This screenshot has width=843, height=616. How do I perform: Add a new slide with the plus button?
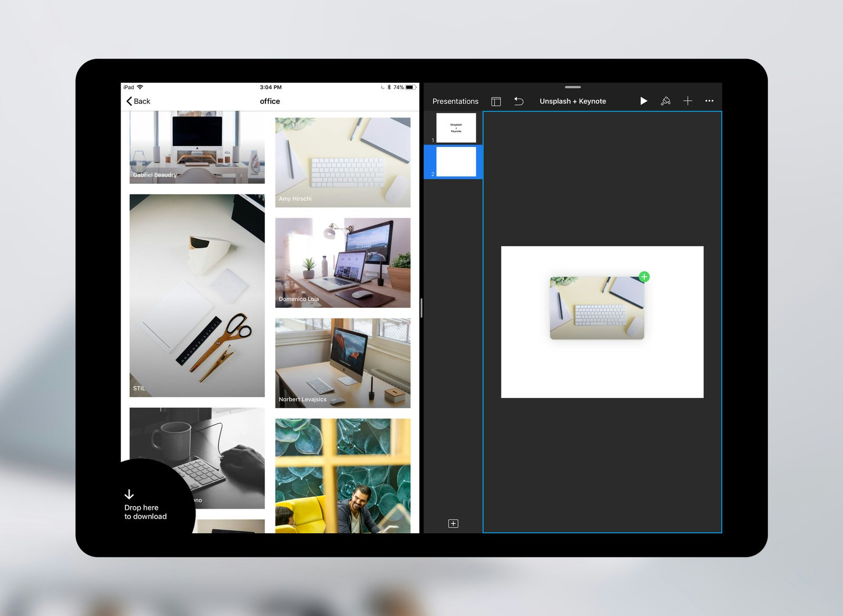pos(453,523)
